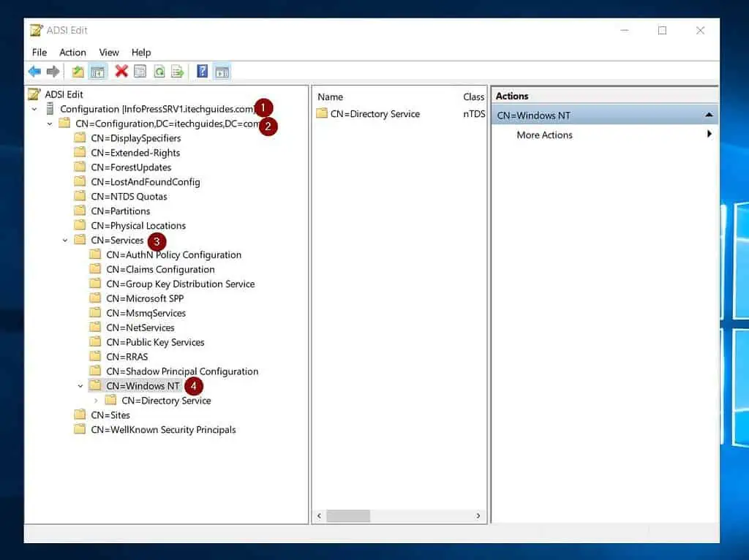Collapse the CN=Configuration,DC=itechguides node
Viewport: 749px width, 560px height.
(x=50, y=124)
